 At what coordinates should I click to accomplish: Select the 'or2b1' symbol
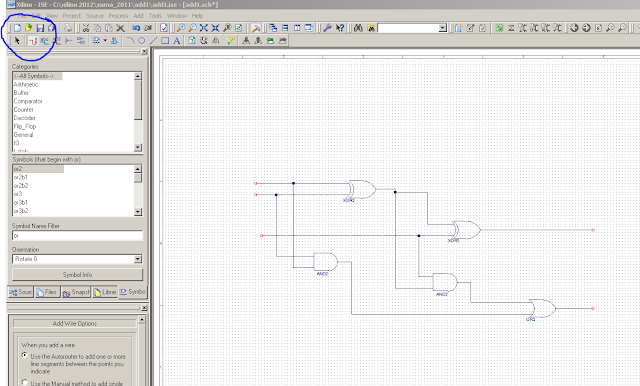[x=20, y=177]
